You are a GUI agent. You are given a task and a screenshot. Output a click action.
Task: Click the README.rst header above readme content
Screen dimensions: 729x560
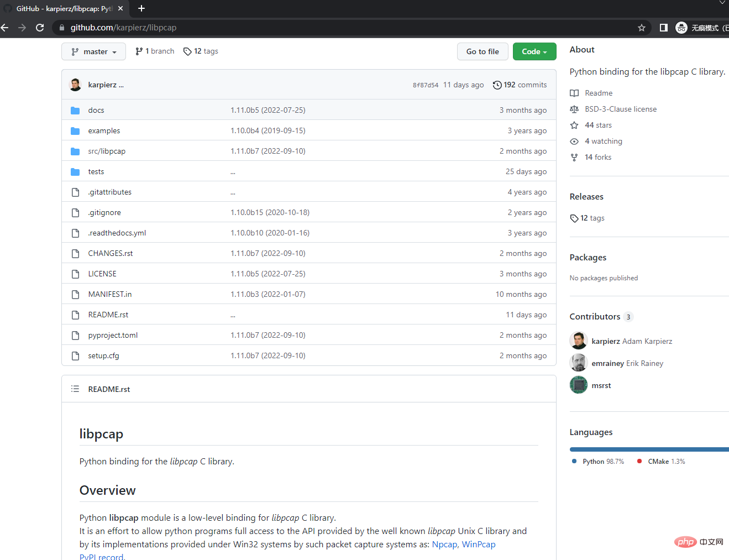click(109, 389)
